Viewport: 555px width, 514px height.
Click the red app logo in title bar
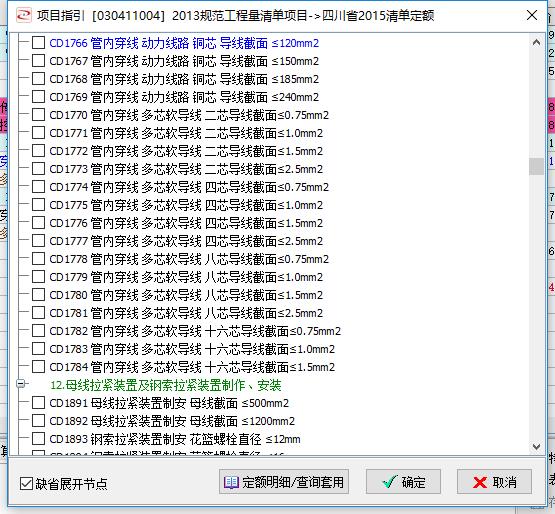coord(24,15)
